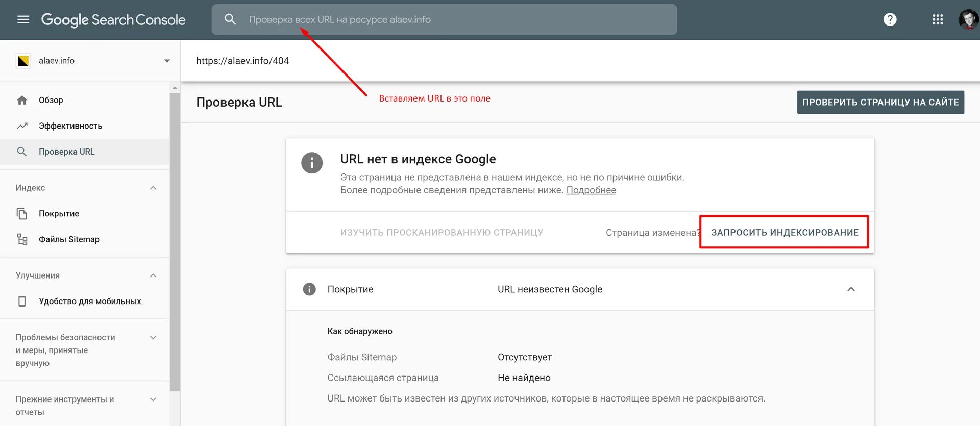
Task: Click the mobile phone icon for Удобство для мобильных
Action: click(x=22, y=301)
